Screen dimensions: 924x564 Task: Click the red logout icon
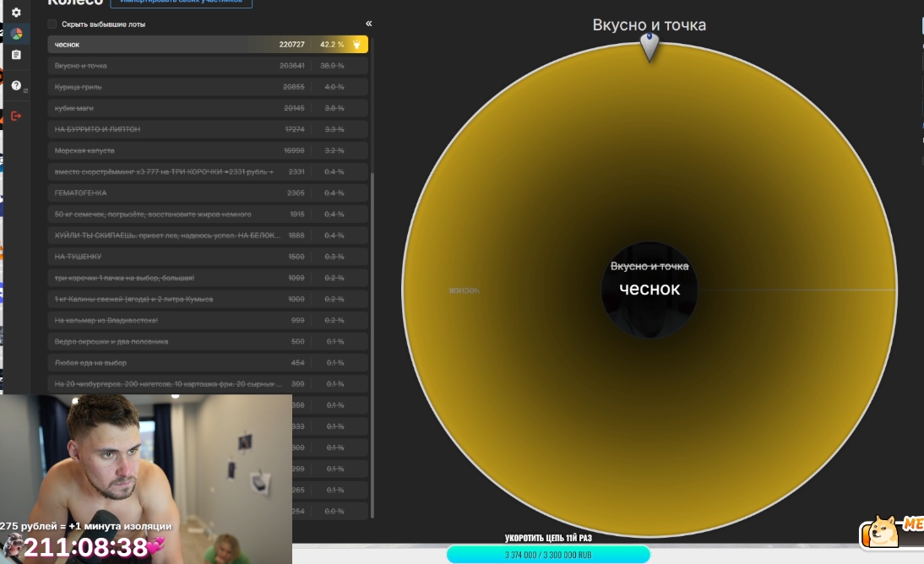[17, 117]
